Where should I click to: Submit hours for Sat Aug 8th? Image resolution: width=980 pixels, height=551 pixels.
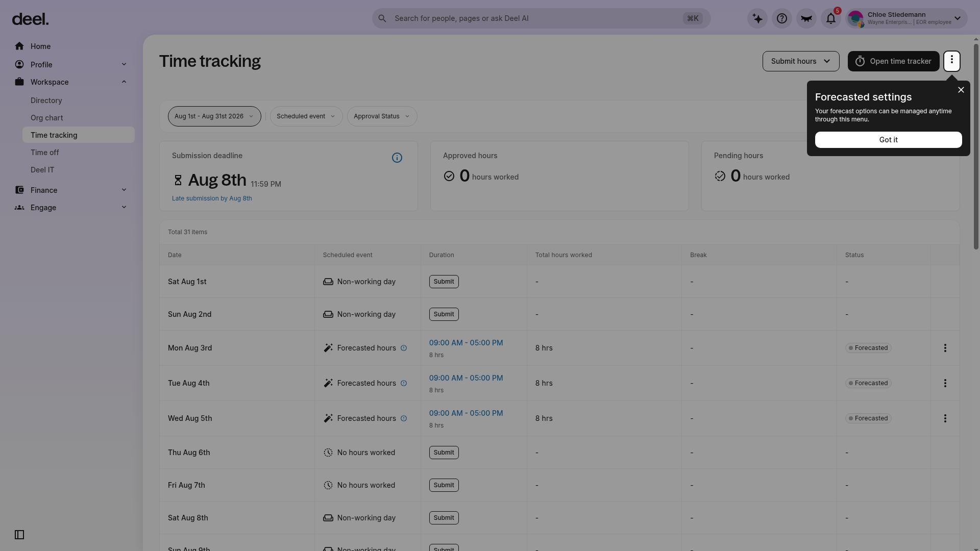click(444, 518)
